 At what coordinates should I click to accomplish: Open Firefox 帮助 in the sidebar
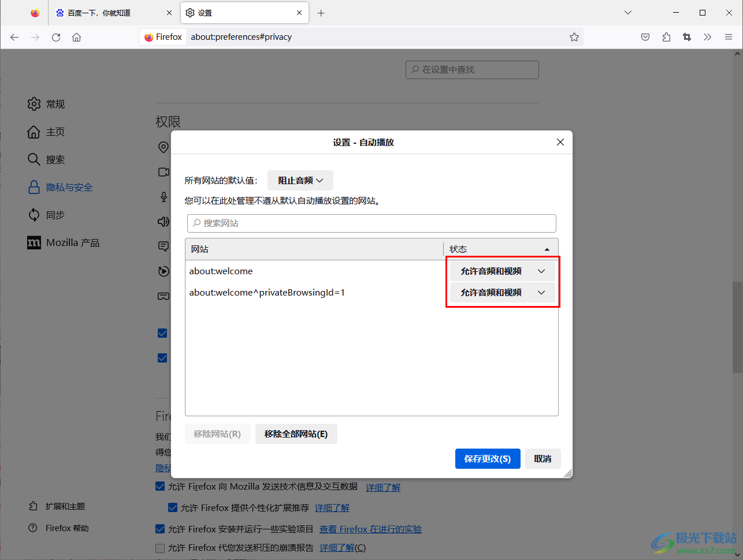59,528
